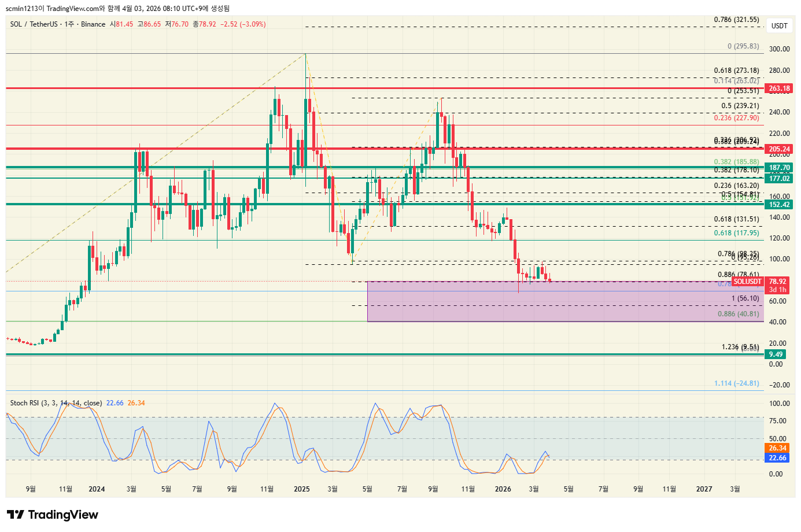
Task: Click the purple shaded support zone rectangle
Action: [x=521, y=306]
